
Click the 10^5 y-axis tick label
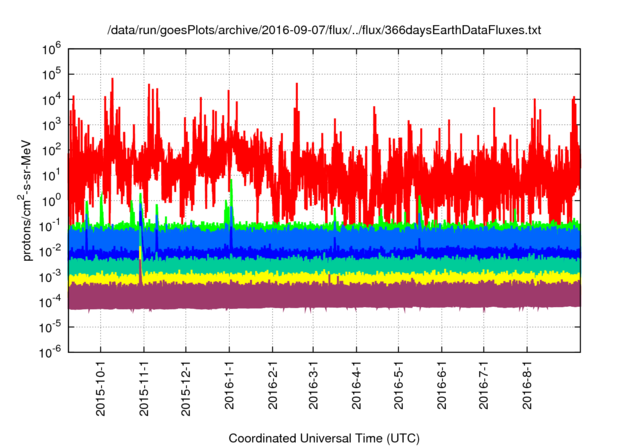[51, 75]
